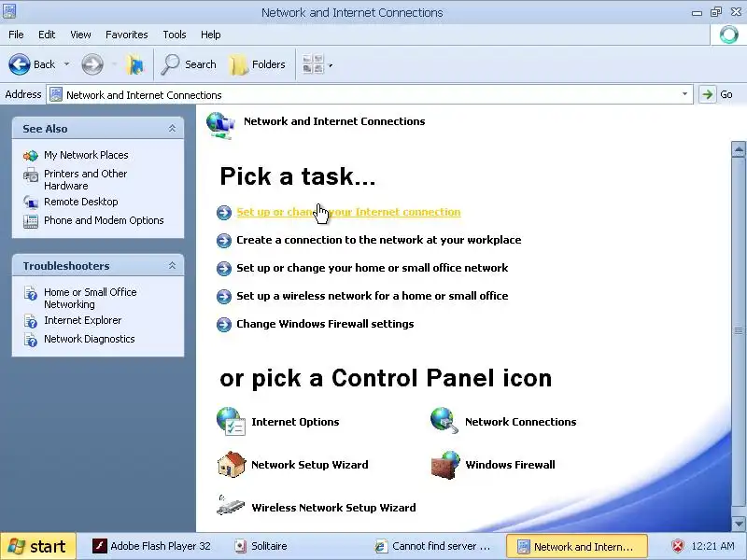Viewport: 747px width, 560px height.
Task: Click Set up a wireless network link
Action: 372,296
